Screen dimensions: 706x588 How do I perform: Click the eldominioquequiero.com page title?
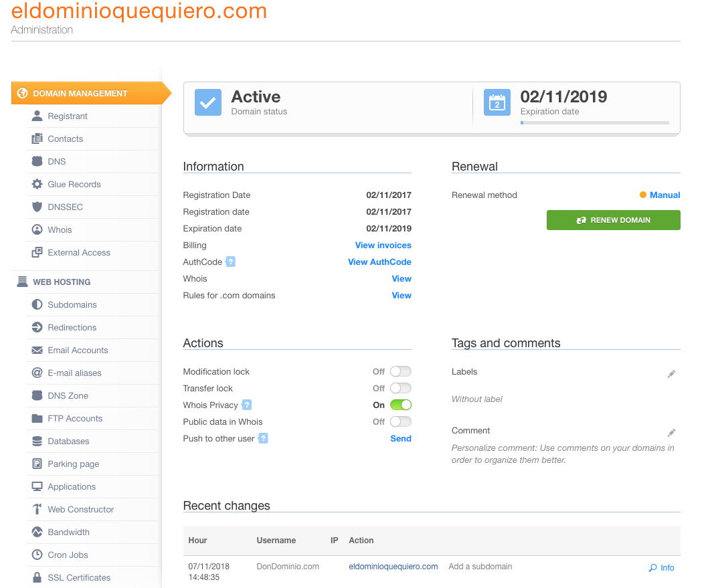coord(139,11)
